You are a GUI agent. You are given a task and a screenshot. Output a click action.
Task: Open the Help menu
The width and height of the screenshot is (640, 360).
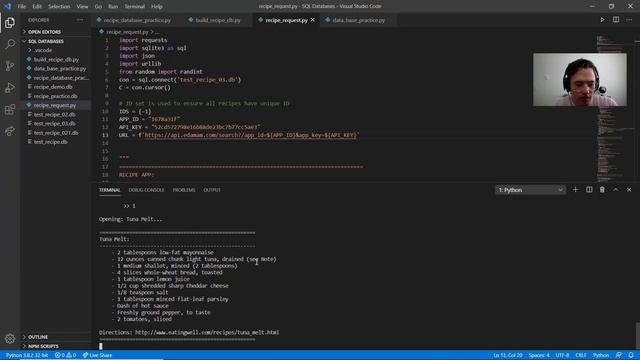pyautogui.click(x=157, y=7)
